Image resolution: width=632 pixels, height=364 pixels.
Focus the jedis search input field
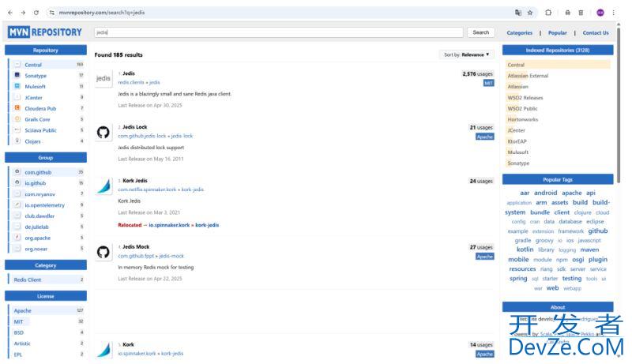click(279, 32)
